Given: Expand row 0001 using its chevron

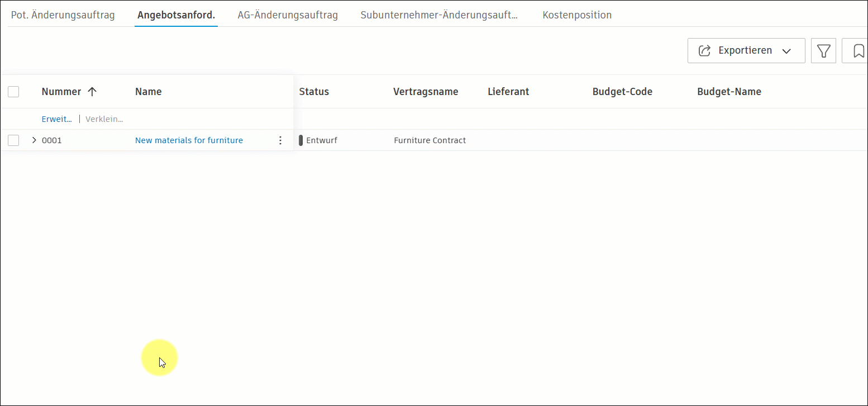Looking at the screenshot, I should click(x=34, y=140).
